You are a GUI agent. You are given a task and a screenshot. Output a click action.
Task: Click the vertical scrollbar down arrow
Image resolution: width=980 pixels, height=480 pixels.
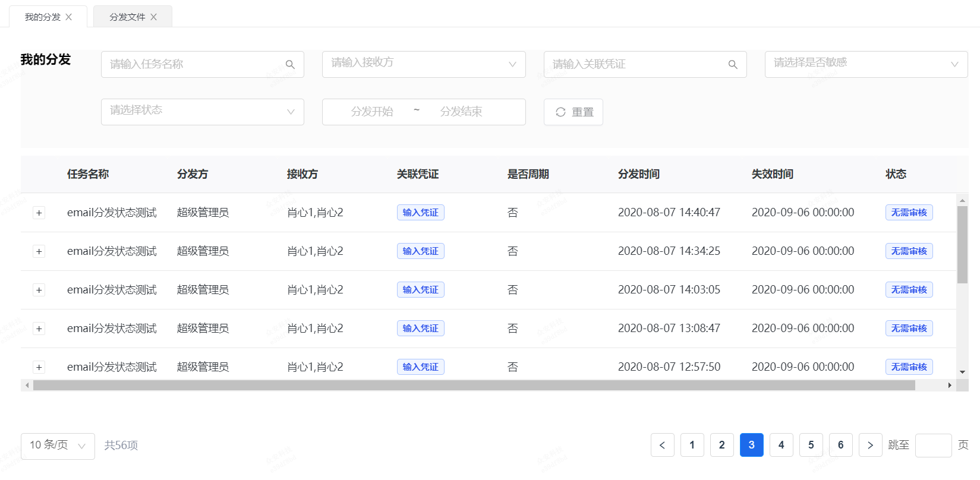click(x=962, y=372)
